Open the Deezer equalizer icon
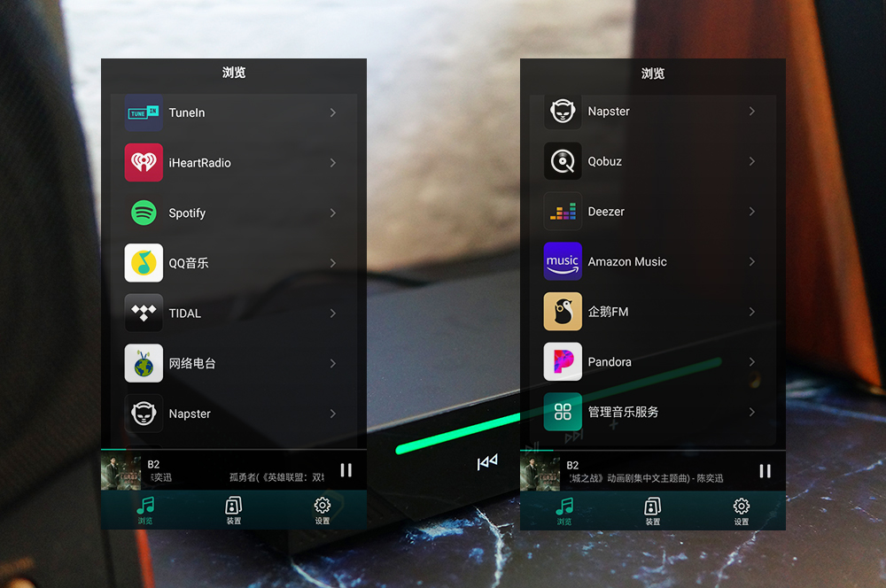The image size is (886, 588). [x=563, y=212]
